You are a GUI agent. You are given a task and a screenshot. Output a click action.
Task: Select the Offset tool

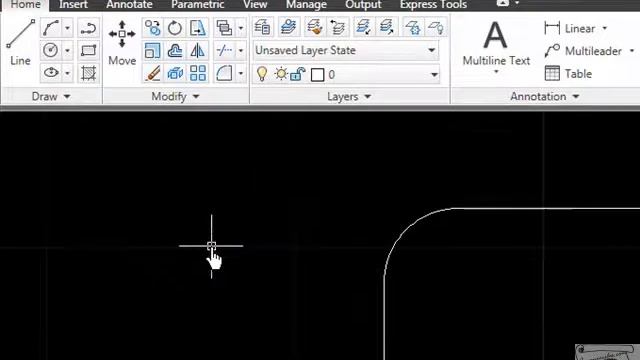click(175, 51)
